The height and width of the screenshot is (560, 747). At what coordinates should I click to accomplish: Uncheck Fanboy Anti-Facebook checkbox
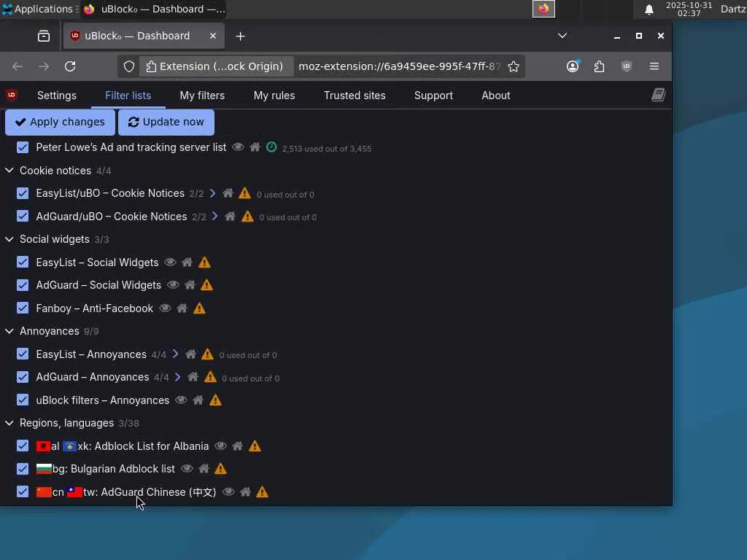[x=23, y=308]
